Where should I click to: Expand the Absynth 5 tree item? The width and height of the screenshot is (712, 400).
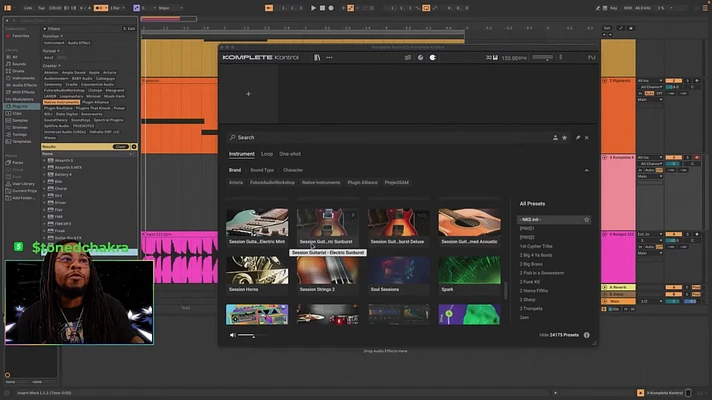coord(44,161)
